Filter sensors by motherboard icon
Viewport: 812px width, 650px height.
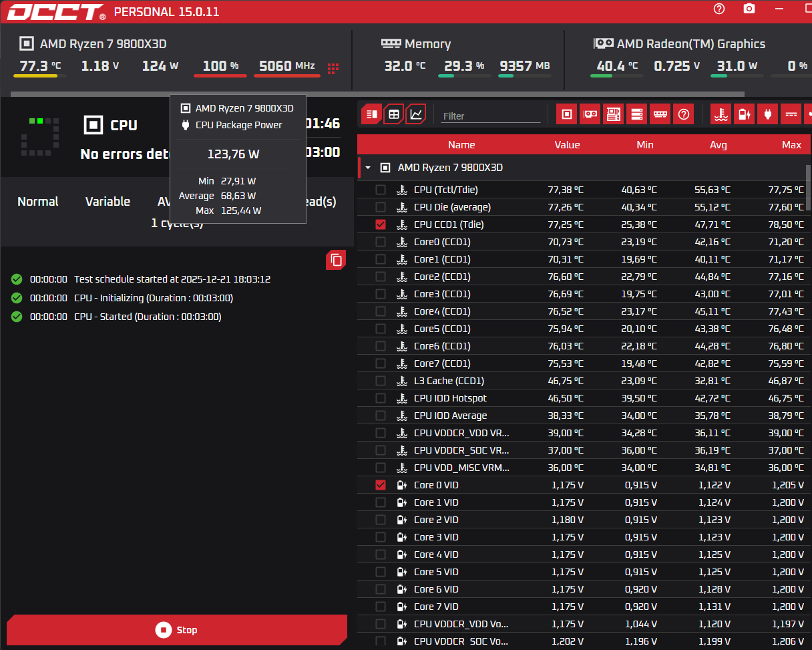(x=614, y=114)
